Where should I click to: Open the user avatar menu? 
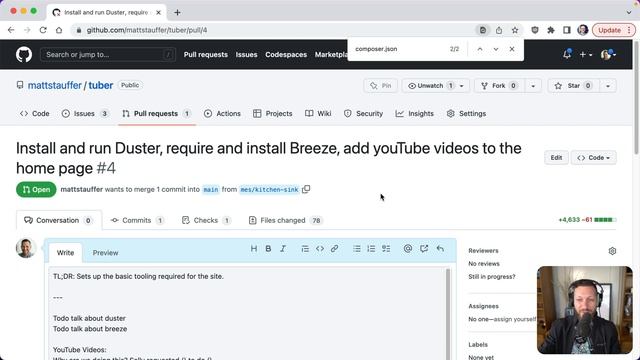click(608, 54)
